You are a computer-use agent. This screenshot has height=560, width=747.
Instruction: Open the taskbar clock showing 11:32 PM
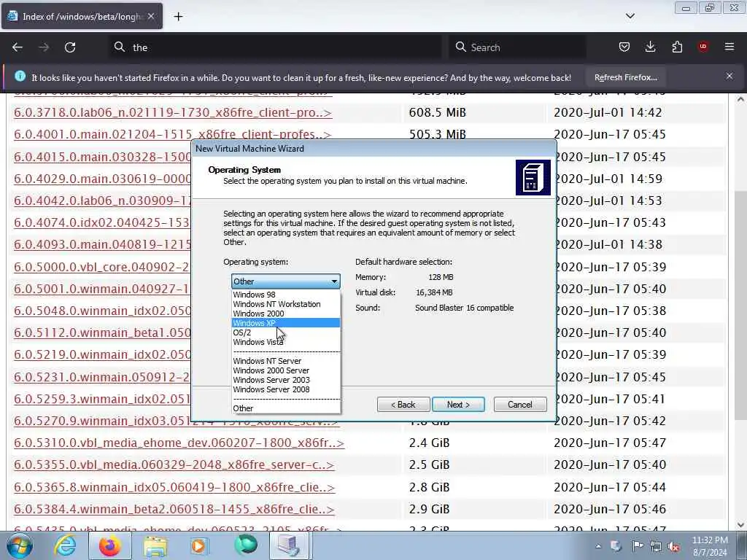tap(709, 546)
